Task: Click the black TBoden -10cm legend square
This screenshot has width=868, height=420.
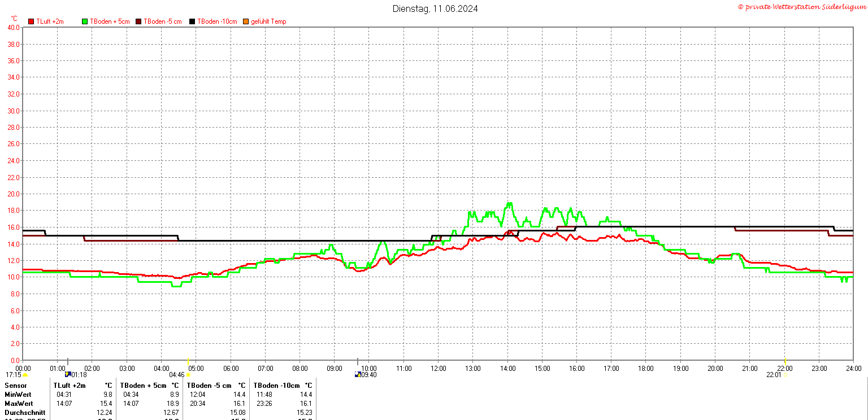Action: click(x=192, y=21)
